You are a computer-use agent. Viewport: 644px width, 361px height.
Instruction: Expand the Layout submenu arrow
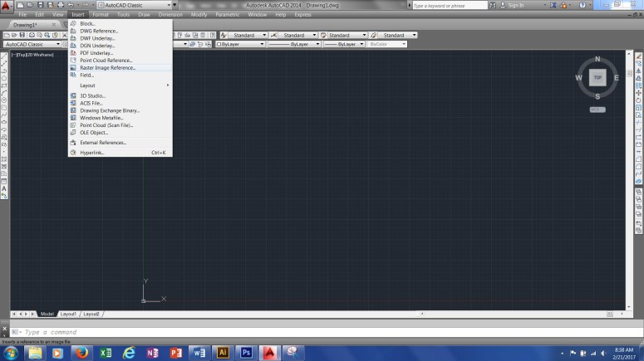168,85
